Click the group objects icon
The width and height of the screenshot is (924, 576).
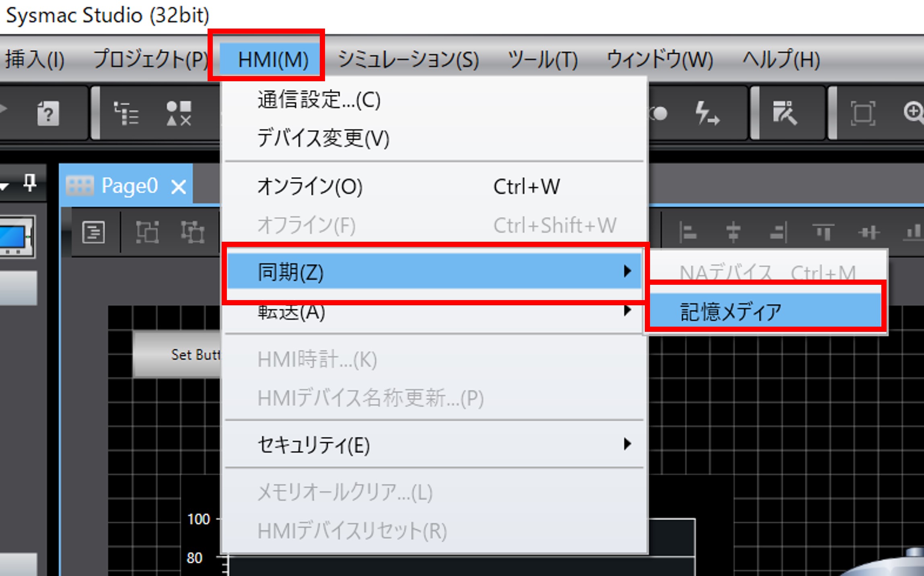[147, 232]
